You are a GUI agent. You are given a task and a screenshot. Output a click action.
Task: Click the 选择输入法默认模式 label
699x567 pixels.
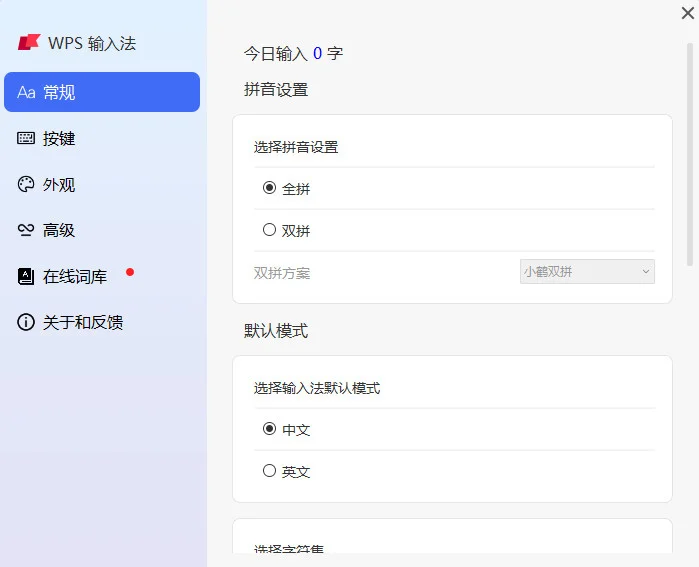point(317,388)
